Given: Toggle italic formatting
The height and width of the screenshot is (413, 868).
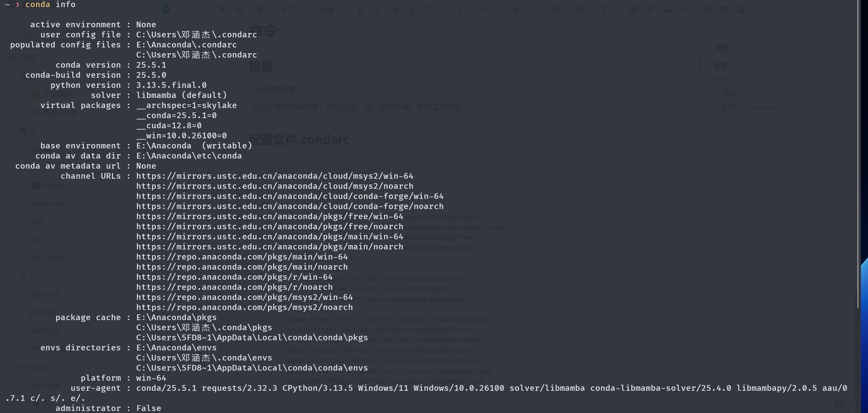Looking at the screenshot, I should click(378, 9).
